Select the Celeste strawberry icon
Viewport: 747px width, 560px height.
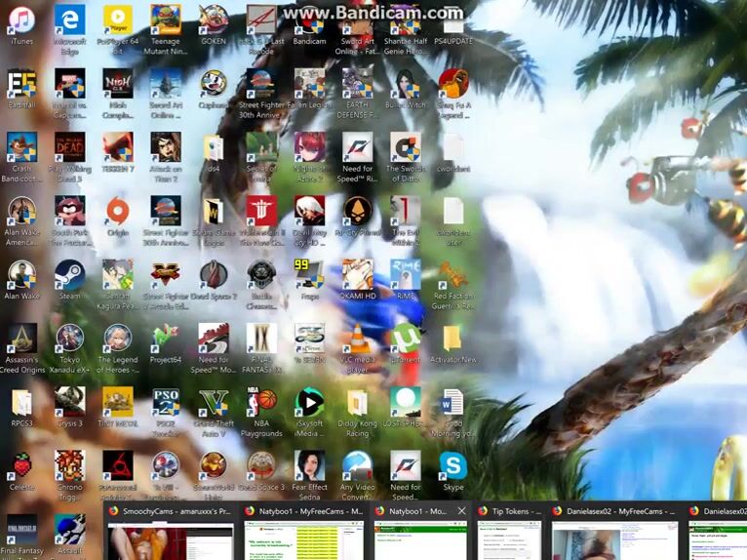(21, 466)
